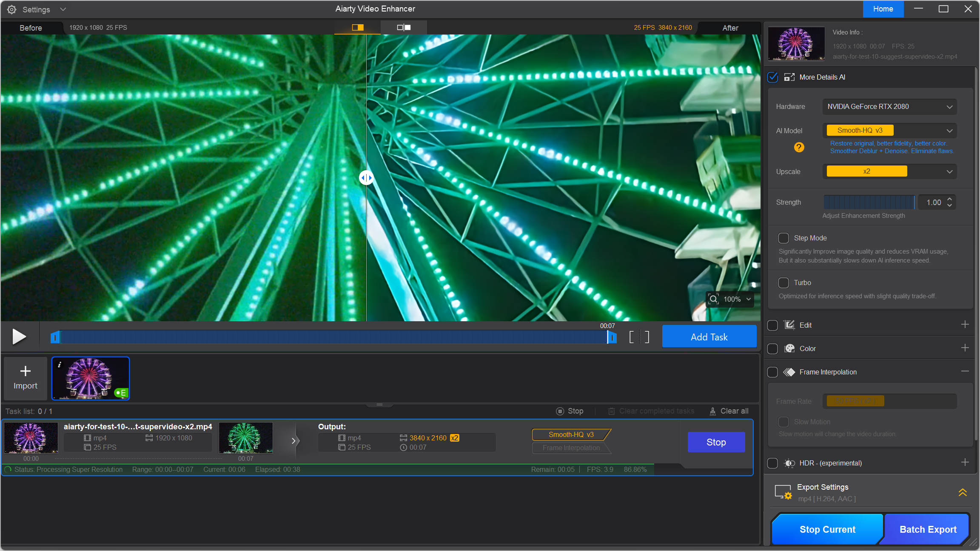Viewport: 980px width, 551px height.
Task: Uncheck the More Details AI checkbox
Action: [773, 77]
